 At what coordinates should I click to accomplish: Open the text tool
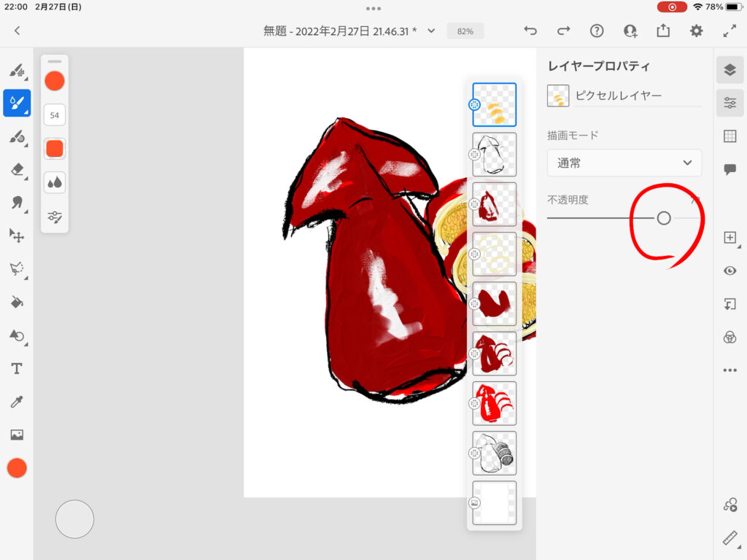pos(16,369)
